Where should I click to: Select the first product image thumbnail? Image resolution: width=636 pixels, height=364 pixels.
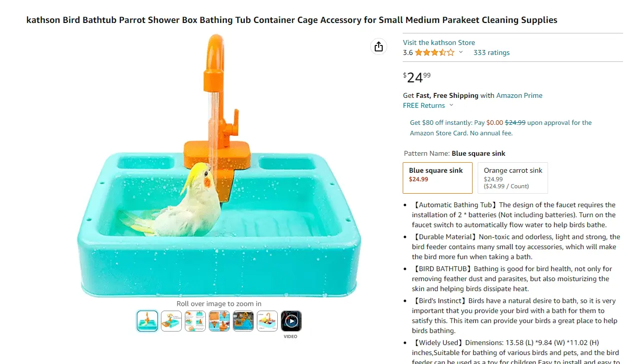[x=147, y=321]
